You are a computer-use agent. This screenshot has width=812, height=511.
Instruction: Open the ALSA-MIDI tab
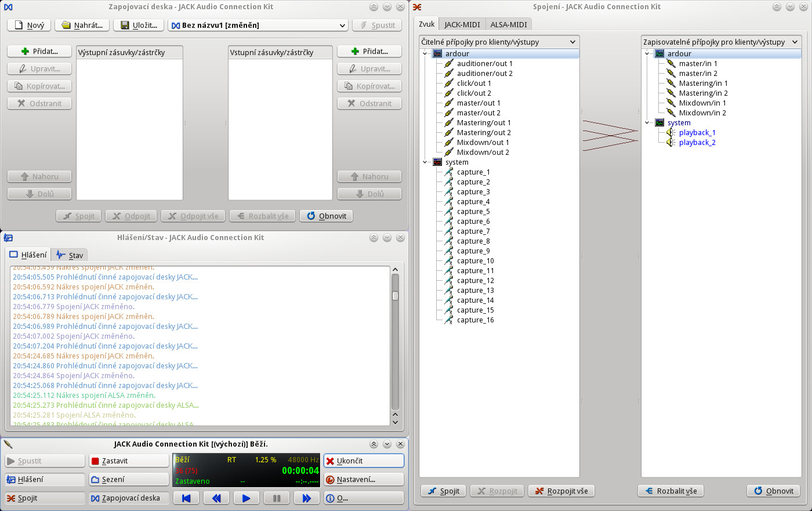point(508,24)
